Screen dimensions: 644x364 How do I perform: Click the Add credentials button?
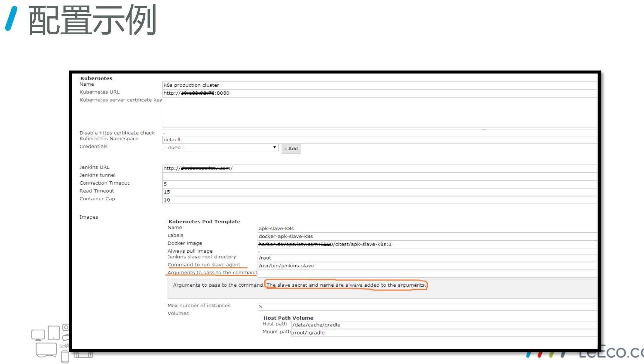[x=291, y=149]
